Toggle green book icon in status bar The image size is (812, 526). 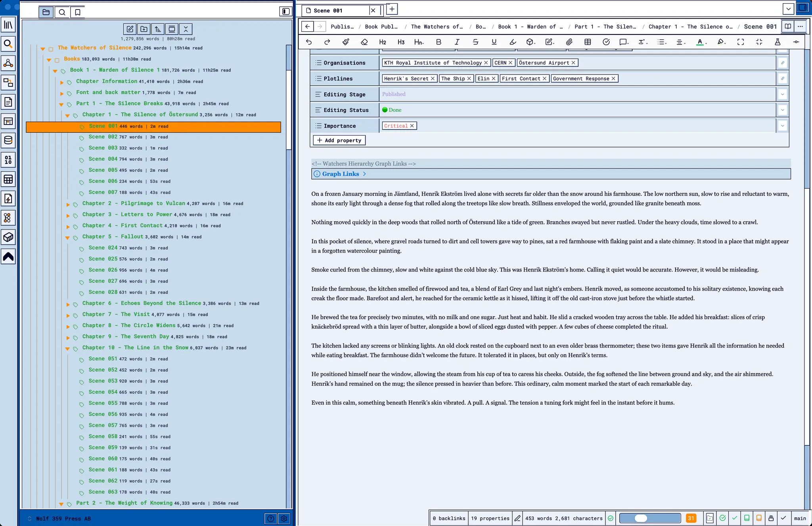[747, 518]
